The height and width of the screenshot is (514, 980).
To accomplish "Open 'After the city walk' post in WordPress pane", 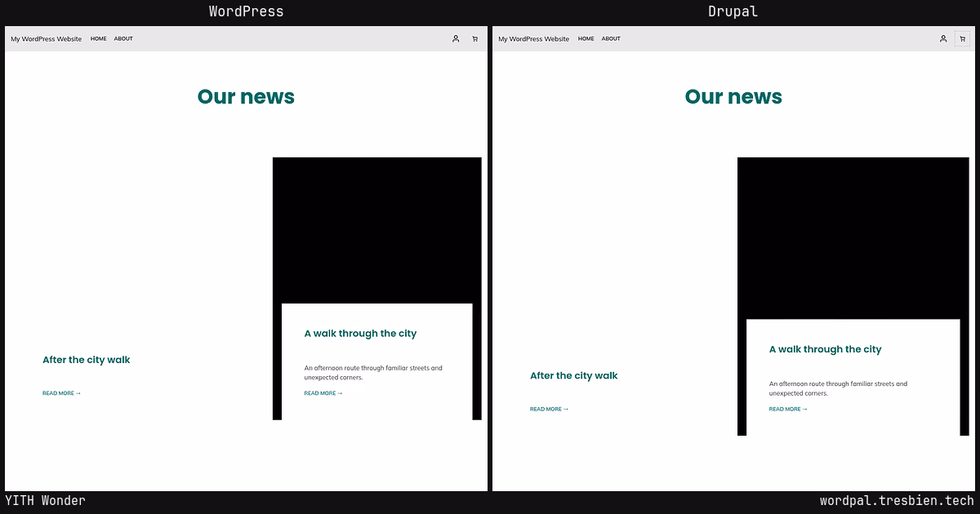I will 87,360.
